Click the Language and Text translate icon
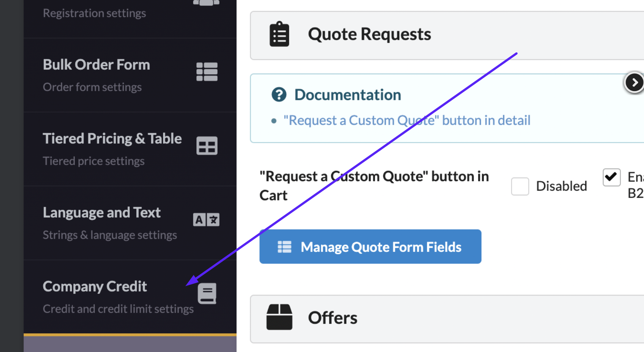The image size is (644, 352). click(206, 220)
